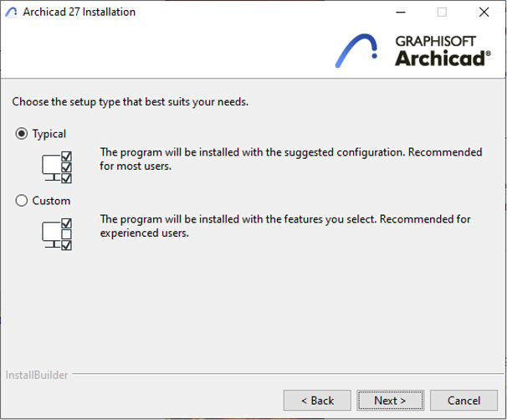Click the GRAPHISOFT Archicad wordmark
The height and width of the screenshot is (420, 507).
coord(443,51)
